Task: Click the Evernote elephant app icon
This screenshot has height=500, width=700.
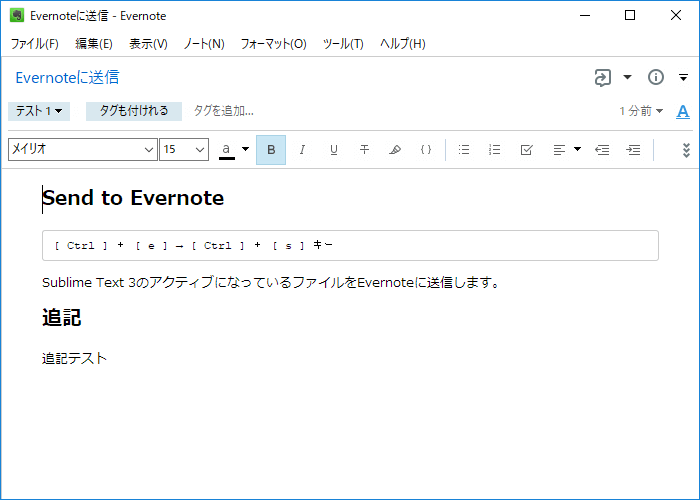Action: click(x=17, y=16)
